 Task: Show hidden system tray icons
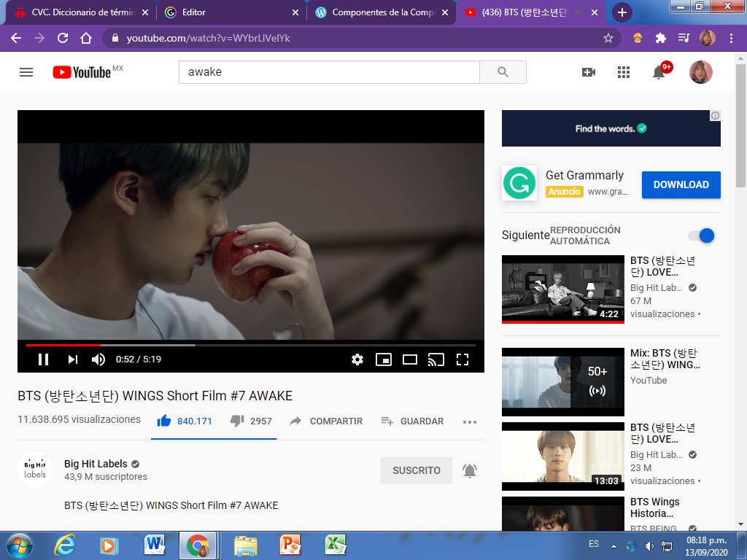coord(614,546)
